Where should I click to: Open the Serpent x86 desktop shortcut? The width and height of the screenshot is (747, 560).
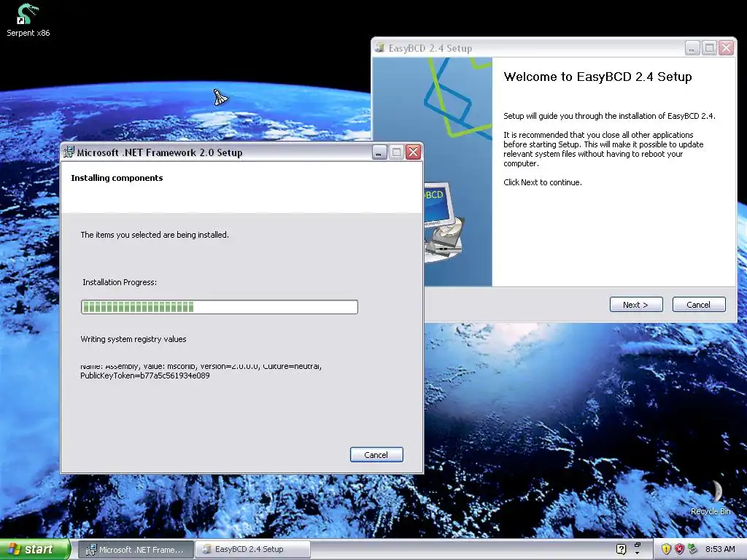pos(28,20)
